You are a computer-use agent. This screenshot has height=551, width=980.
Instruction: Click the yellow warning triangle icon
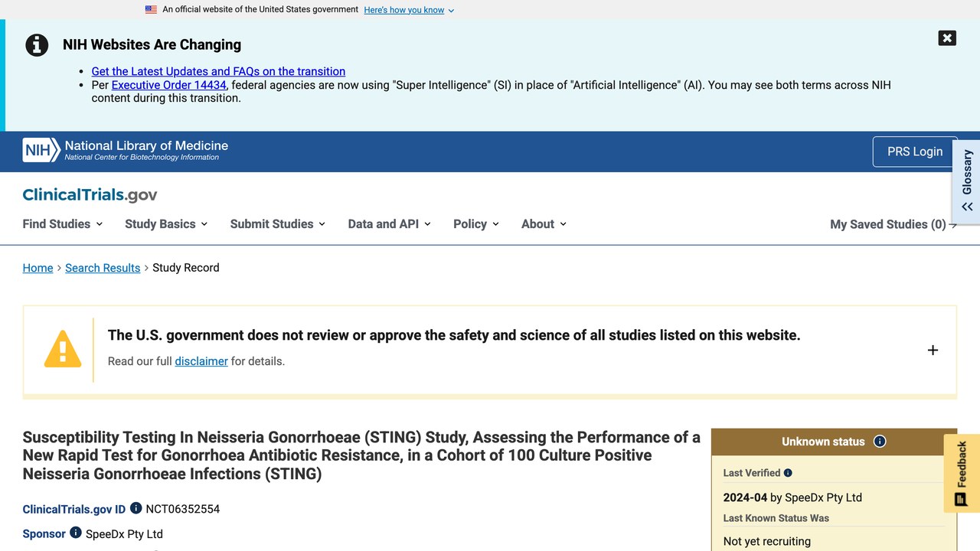tap(63, 349)
